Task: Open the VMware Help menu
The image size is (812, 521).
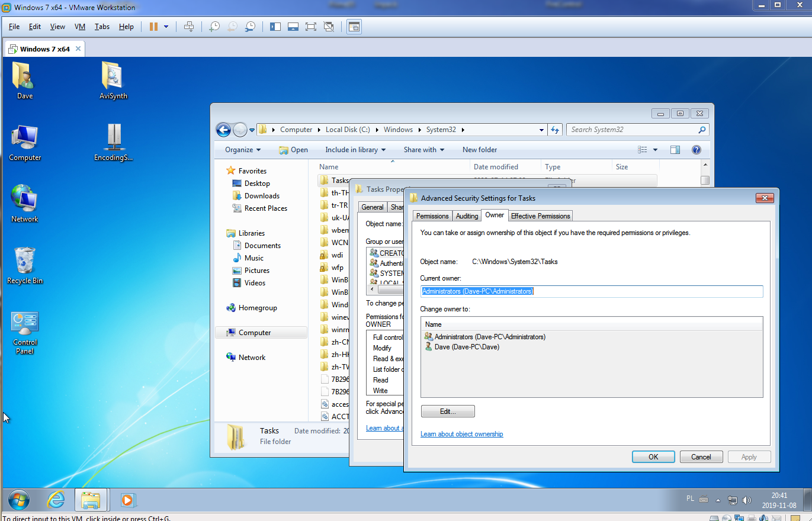Action: pyautogui.click(x=126, y=27)
